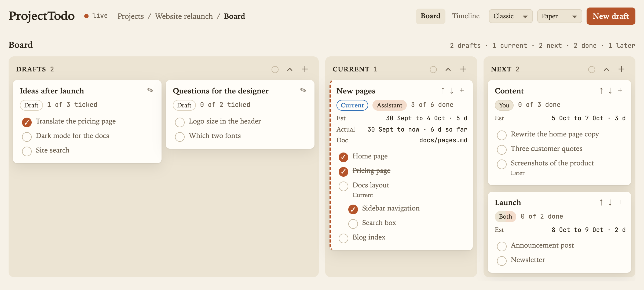Click the Draft badge on Questions for the designer

click(184, 105)
